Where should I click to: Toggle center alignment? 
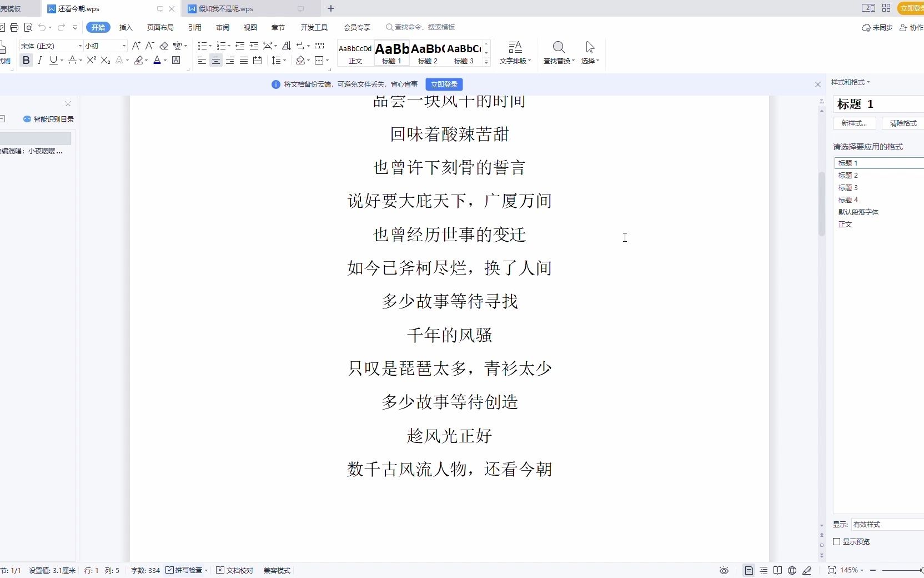[x=216, y=60]
